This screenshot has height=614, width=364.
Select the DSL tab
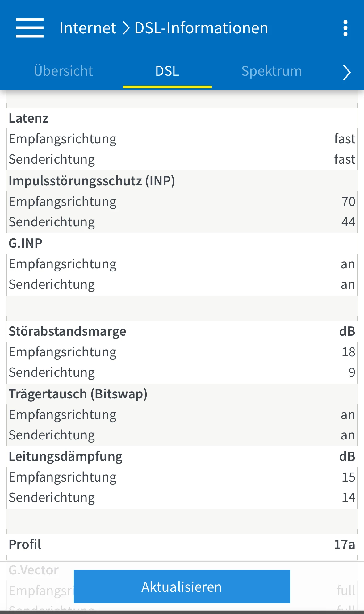(167, 71)
